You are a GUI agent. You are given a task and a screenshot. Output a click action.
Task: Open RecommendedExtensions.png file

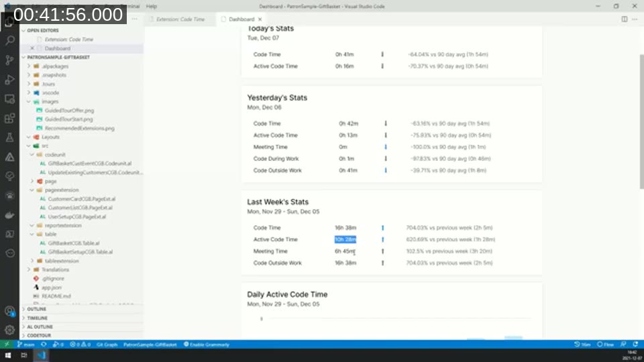point(79,129)
